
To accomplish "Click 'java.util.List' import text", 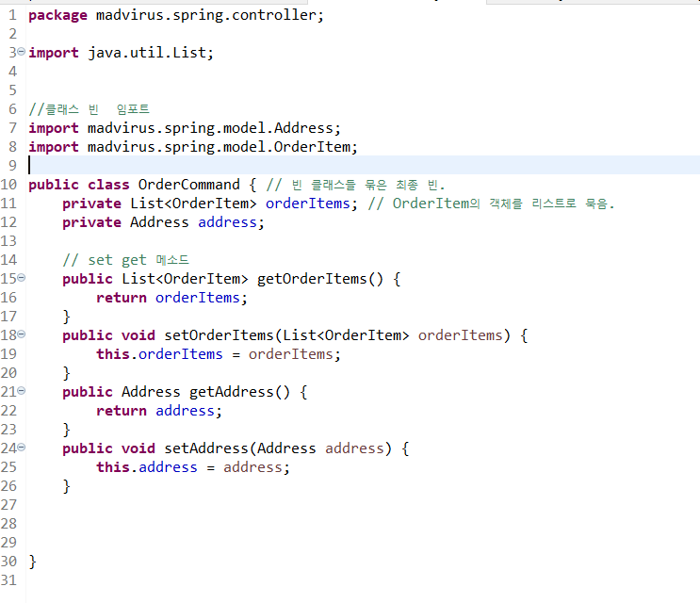I will click(147, 53).
